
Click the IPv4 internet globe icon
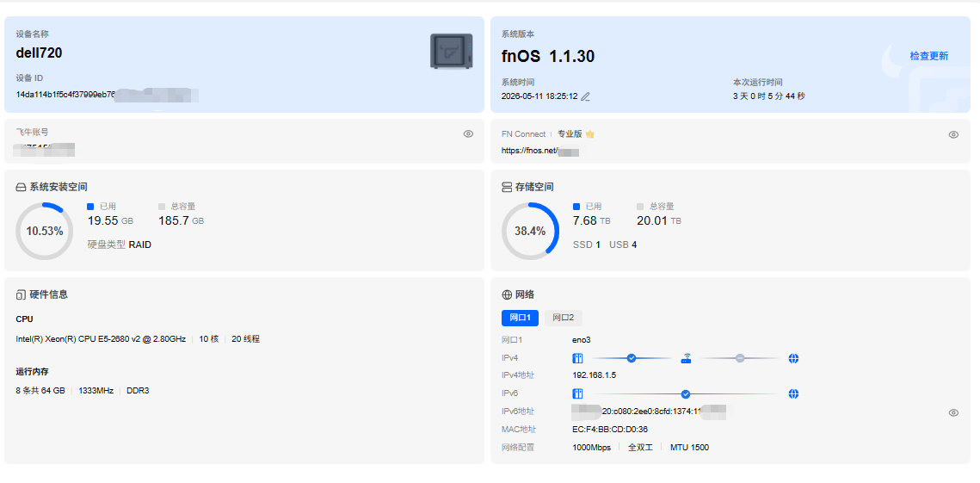coord(794,358)
